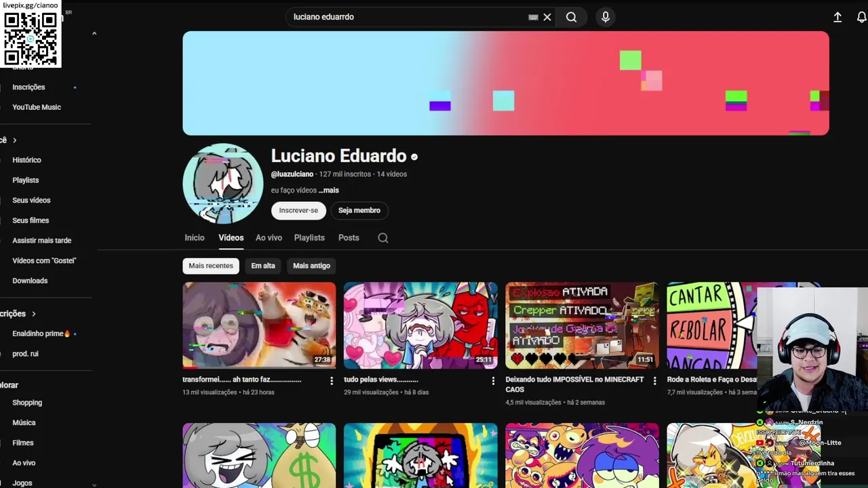Screen dimensions: 868x488
Task: Open the MINECRAFT CAOS video thumbnail
Action: click(582, 325)
